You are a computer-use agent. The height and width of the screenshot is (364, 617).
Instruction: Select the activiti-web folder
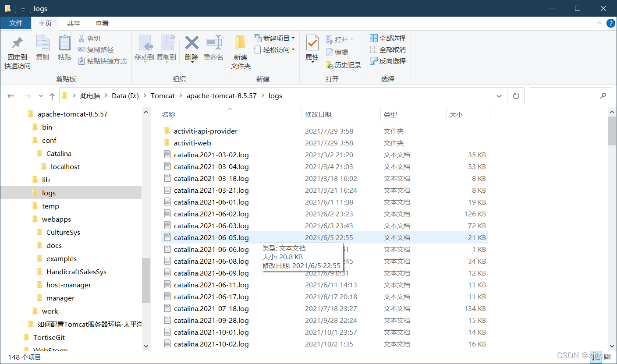click(192, 143)
